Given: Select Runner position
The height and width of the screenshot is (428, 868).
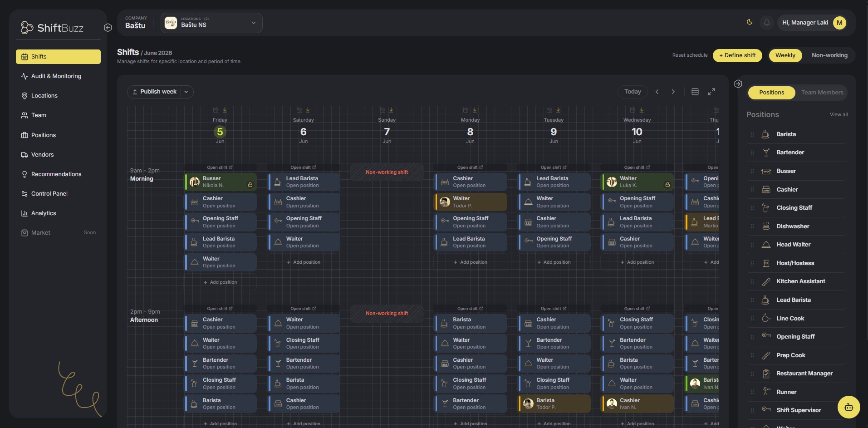Looking at the screenshot, I should tap(796, 392).
